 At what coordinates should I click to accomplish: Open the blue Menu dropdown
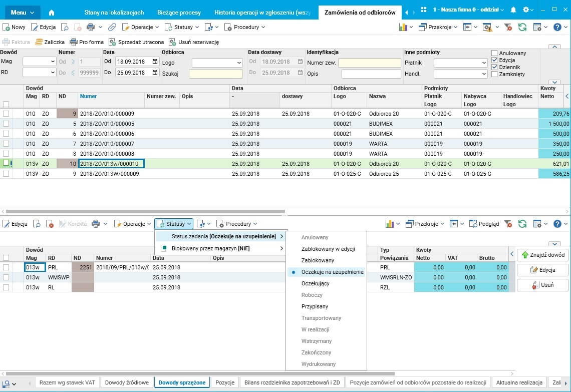click(23, 13)
